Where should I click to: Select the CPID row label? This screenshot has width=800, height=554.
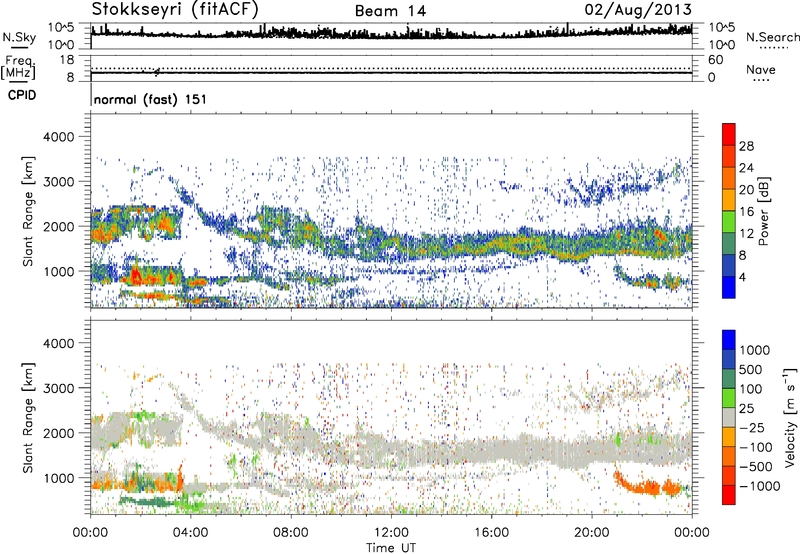coord(22,95)
